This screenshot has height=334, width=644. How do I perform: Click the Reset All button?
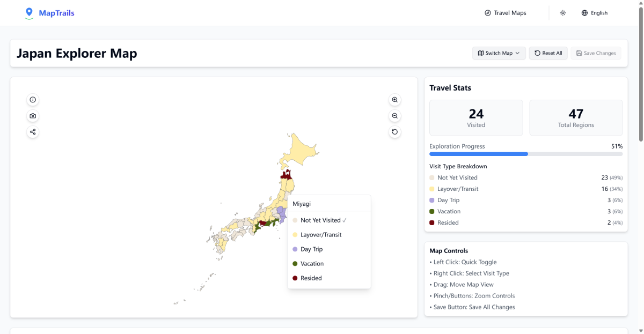548,53
